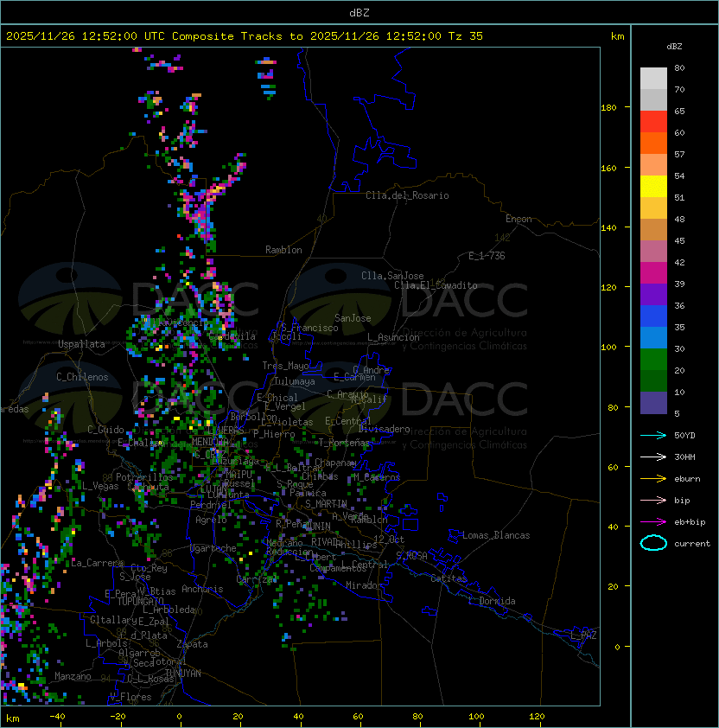Viewport: 719px width, 728px height.
Task: Click the bip pink arrow legend icon
Action: pos(653,500)
